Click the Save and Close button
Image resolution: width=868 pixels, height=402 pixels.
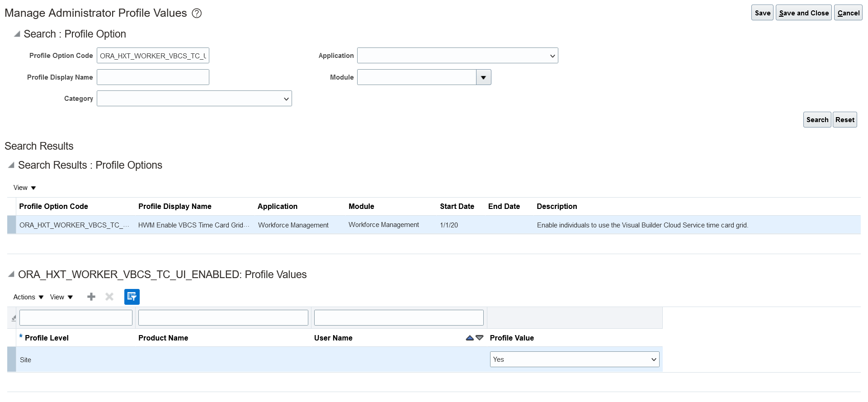pos(803,13)
